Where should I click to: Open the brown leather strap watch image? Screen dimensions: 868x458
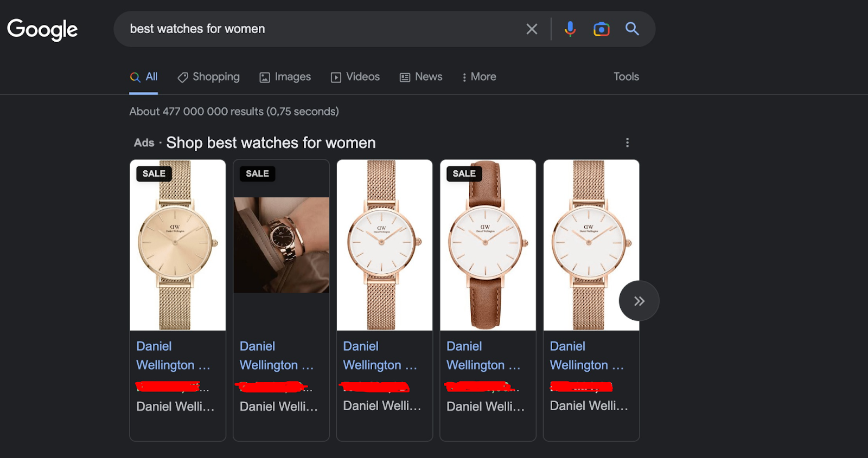[488, 245]
